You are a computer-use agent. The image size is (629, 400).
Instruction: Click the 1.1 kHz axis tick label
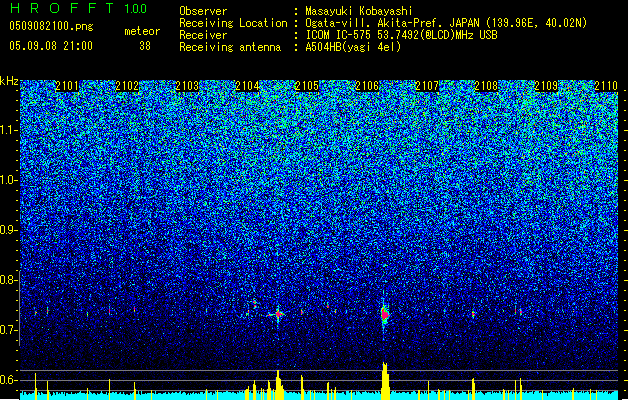9,130
